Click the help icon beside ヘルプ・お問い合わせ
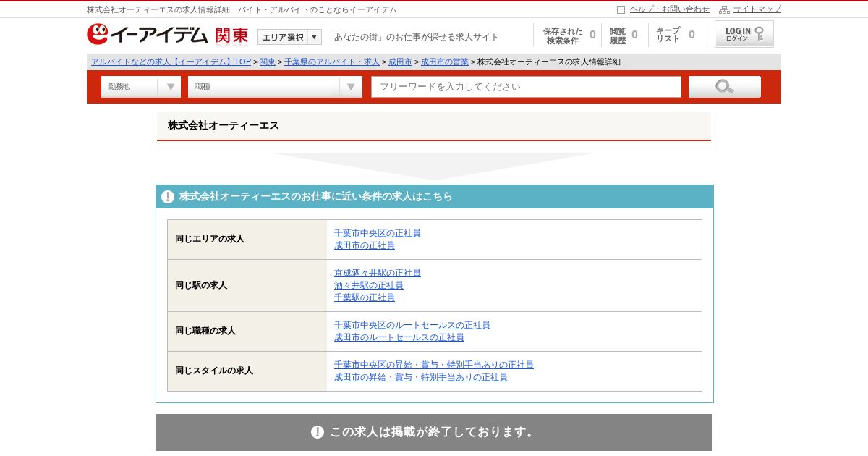The image size is (868, 456). tap(621, 9)
